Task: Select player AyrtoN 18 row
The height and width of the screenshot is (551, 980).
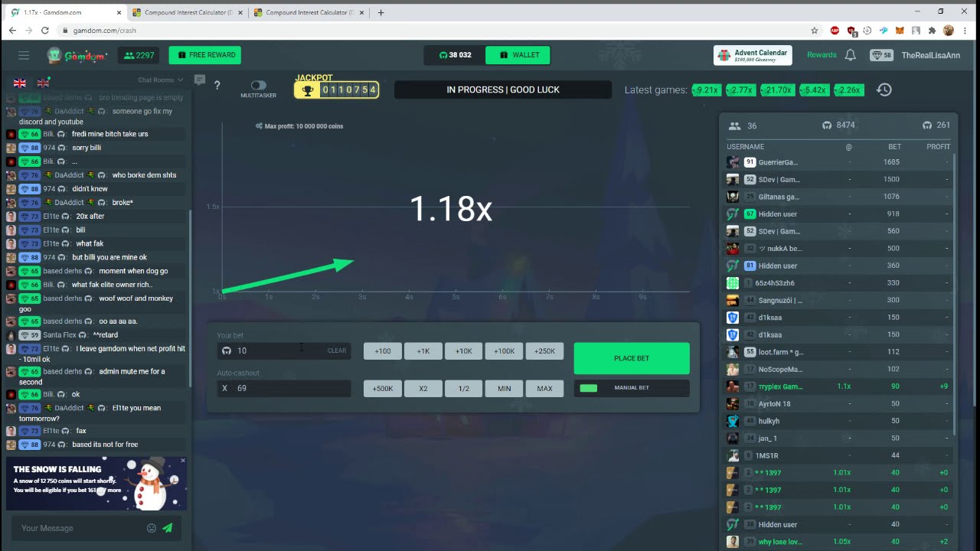Action: 838,403
